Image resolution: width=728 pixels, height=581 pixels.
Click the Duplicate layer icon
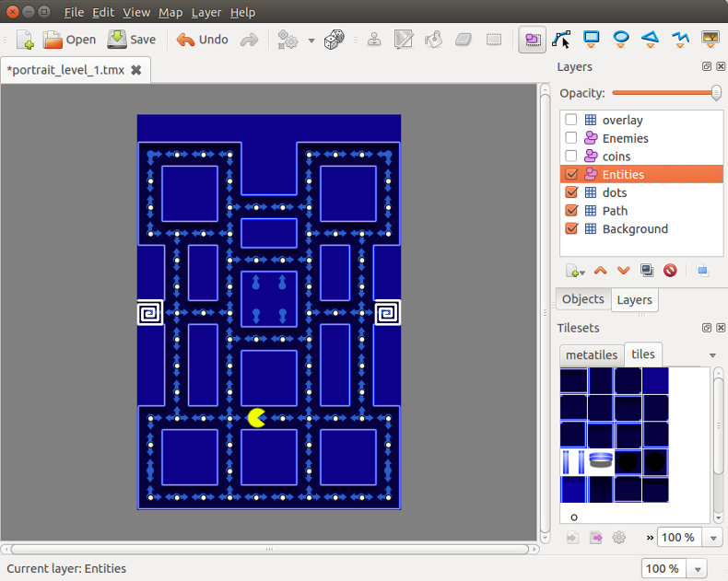(647, 271)
